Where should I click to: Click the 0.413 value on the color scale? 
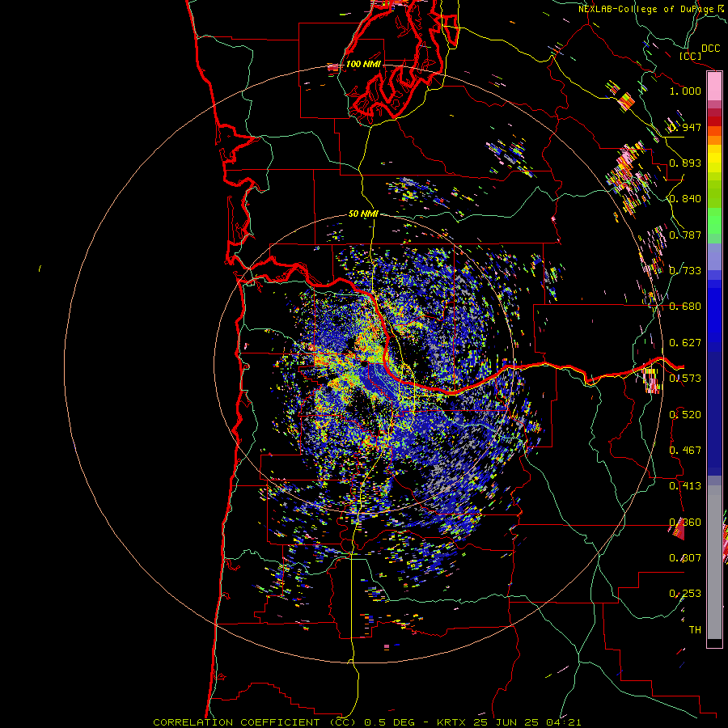point(685,485)
